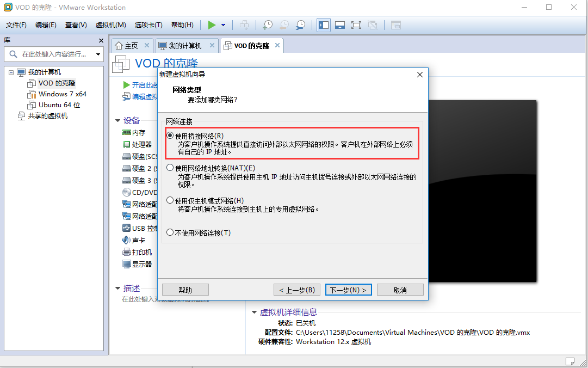Select 使用仅主机模式网络(H) option
The width and height of the screenshot is (588, 368).
(170, 200)
